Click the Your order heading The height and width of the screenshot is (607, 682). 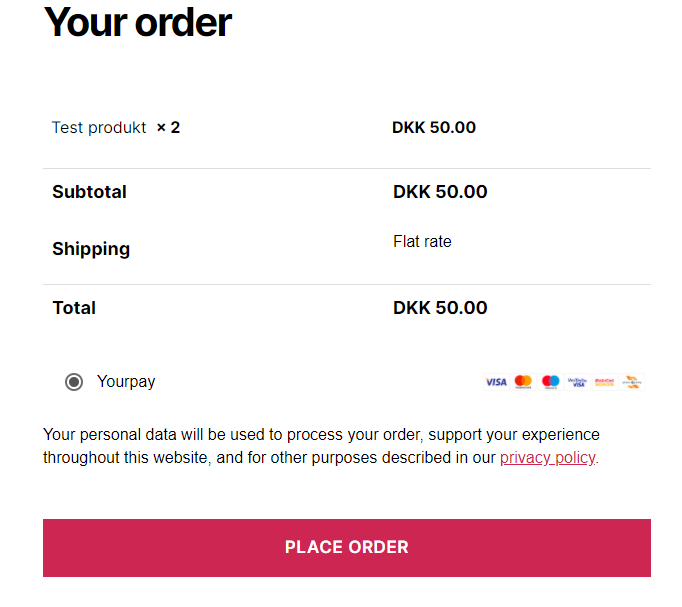[x=137, y=23]
